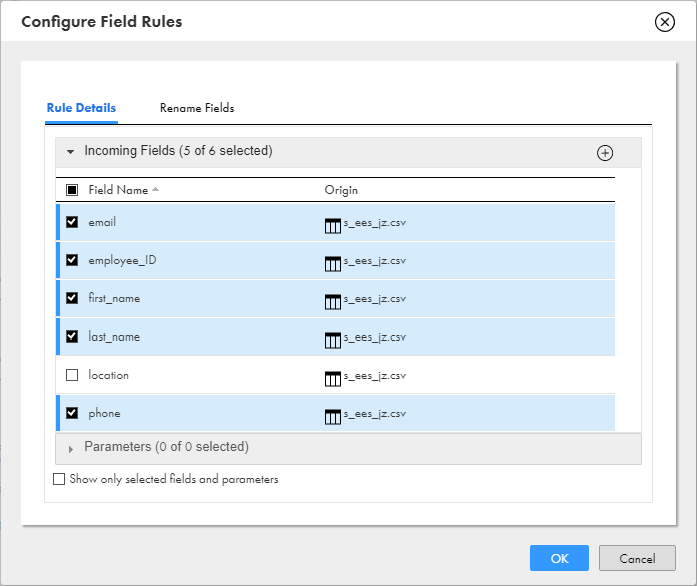This screenshot has width=697, height=586.
Task: Click the add incoming field plus icon
Action: [605, 153]
